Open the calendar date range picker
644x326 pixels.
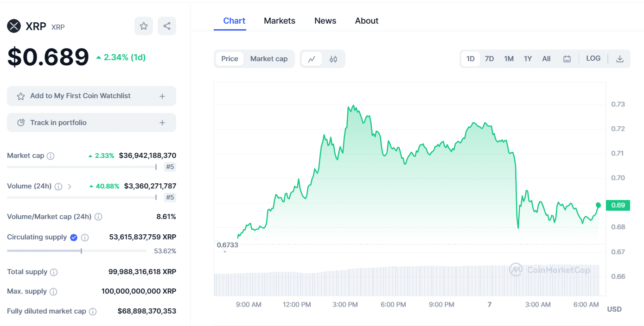point(567,59)
